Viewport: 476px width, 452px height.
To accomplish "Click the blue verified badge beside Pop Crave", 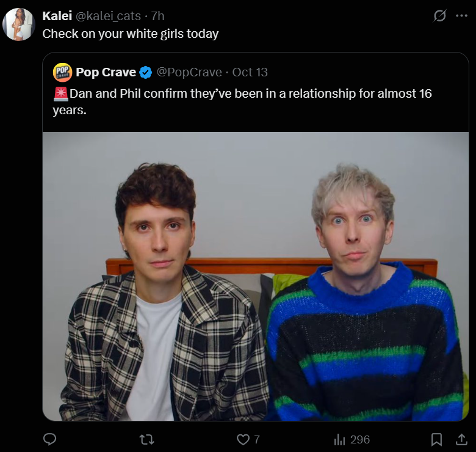I will (x=145, y=72).
